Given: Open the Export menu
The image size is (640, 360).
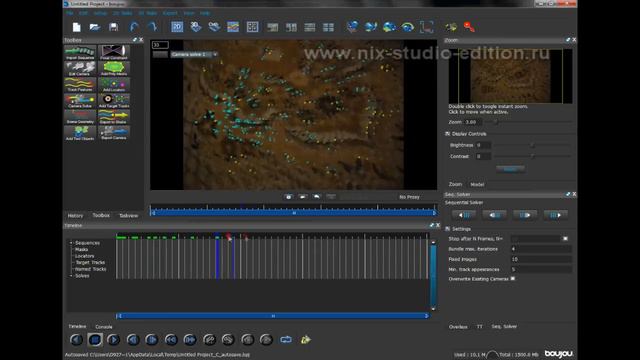Looking at the screenshot, I should click(170, 13).
